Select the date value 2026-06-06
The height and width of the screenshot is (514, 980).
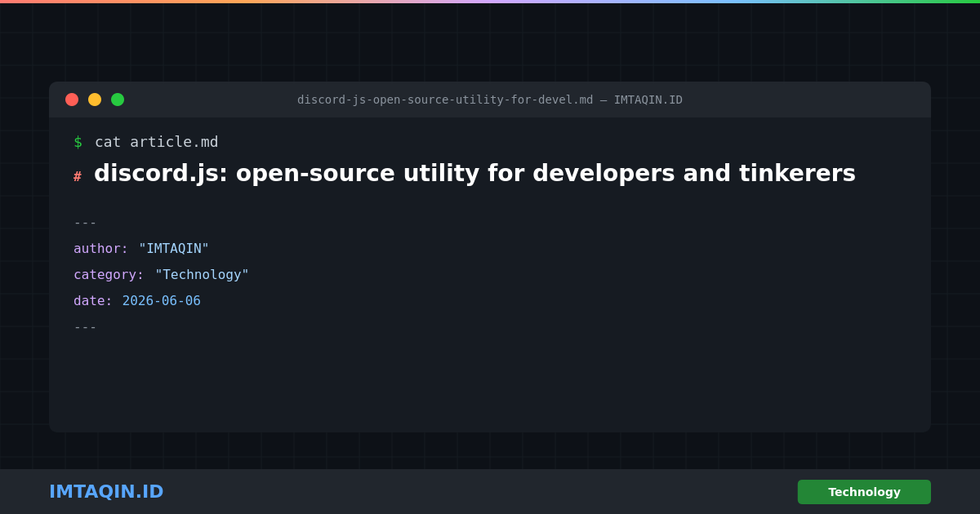(162, 300)
